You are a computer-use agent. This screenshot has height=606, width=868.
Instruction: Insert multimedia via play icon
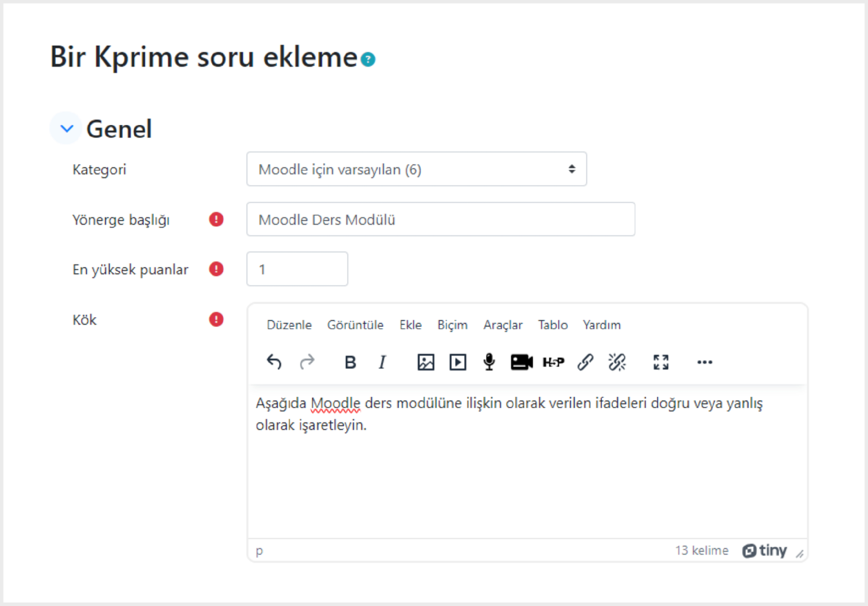tap(458, 362)
